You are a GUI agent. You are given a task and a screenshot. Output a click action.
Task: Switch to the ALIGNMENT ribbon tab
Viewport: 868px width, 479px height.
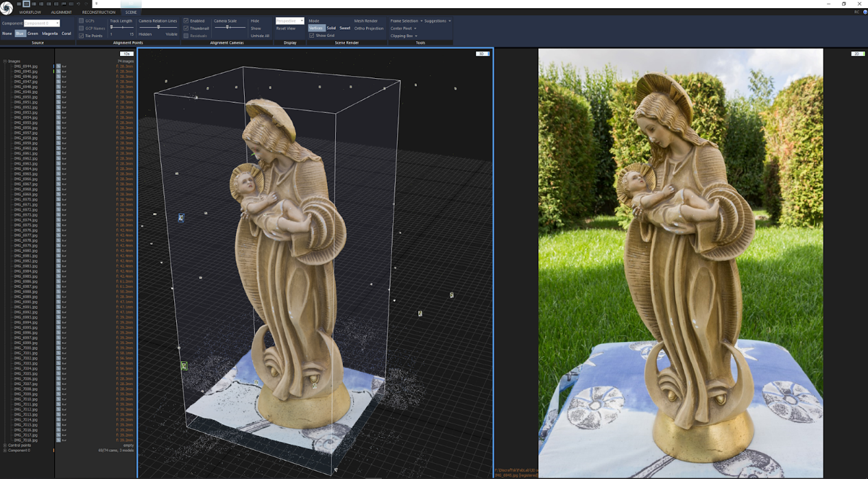61,12
